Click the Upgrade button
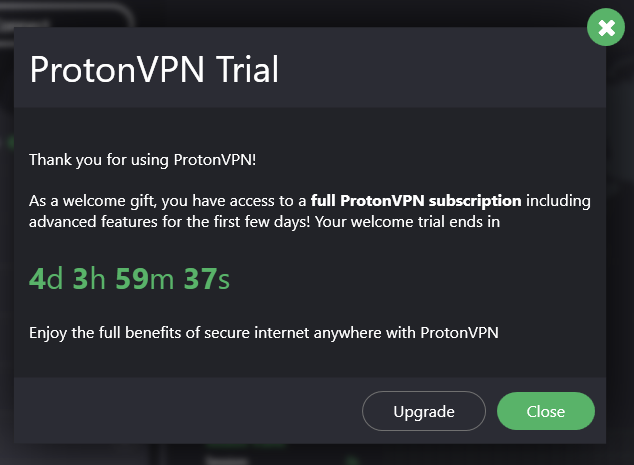 (424, 411)
